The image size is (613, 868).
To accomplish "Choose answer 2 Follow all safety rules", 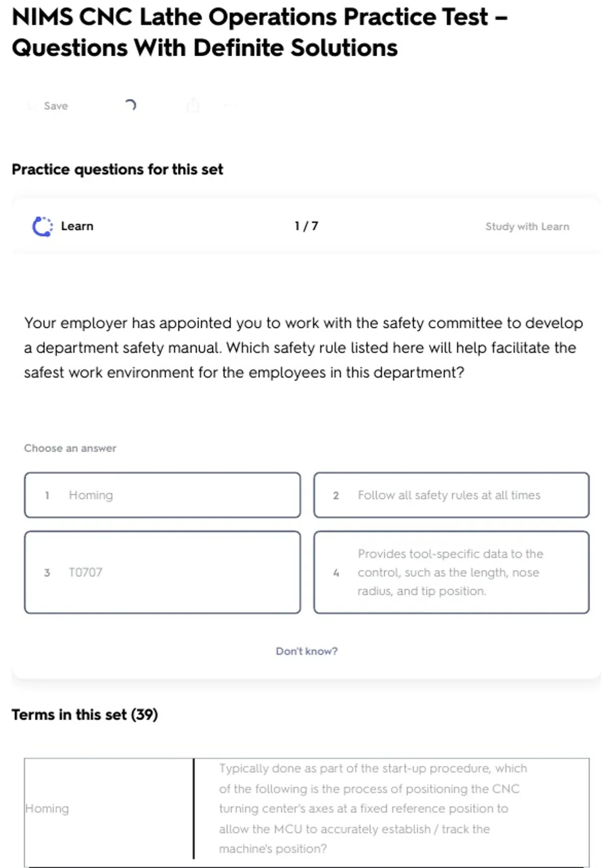I will pos(451,495).
